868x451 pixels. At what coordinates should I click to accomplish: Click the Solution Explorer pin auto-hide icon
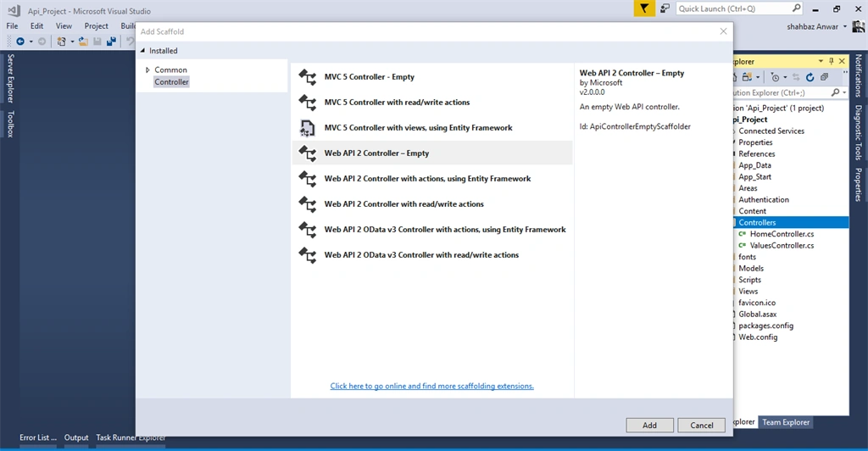(831, 61)
